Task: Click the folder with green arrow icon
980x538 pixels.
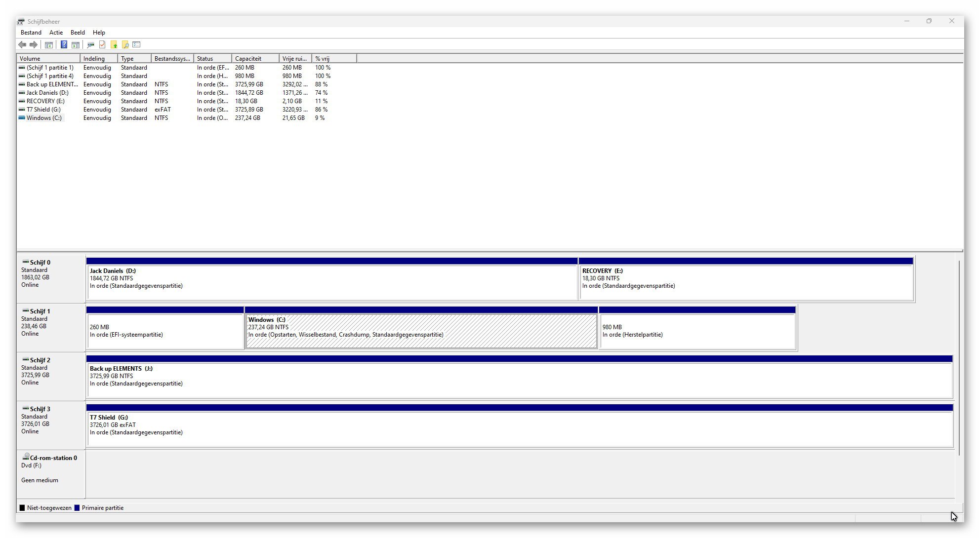Action: pos(114,45)
